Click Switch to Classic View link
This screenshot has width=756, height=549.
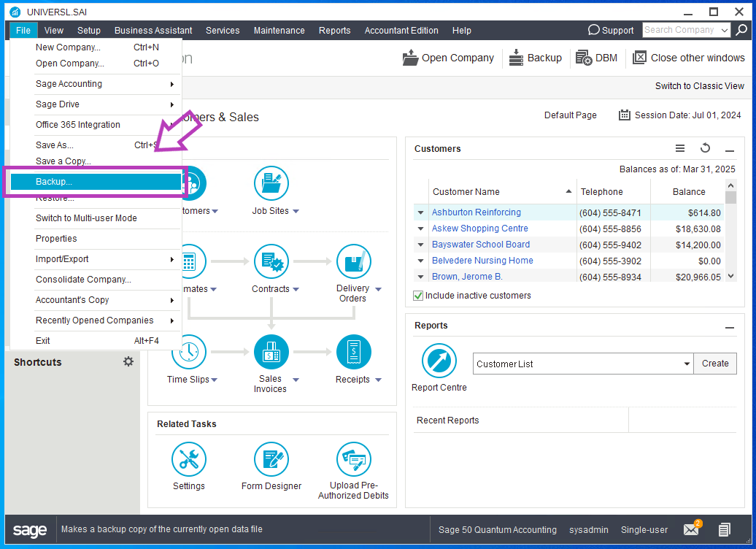pos(699,86)
